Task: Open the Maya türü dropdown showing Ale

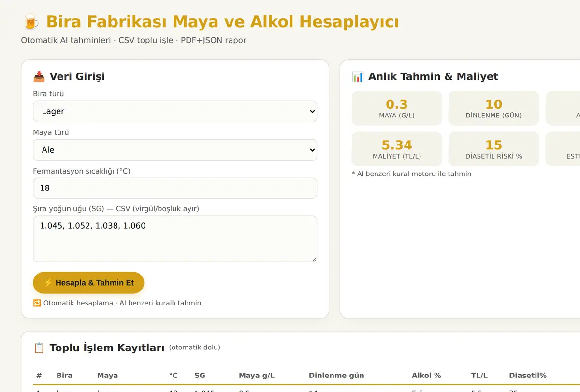Action: pyautogui.click(x=175, y=150)
